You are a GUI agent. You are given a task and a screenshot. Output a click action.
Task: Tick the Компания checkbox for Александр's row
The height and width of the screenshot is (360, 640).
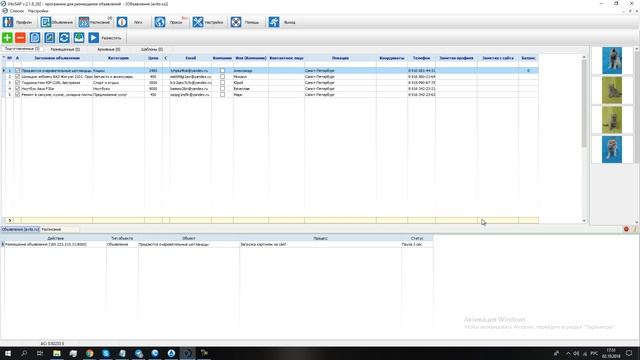click(222, 71)
